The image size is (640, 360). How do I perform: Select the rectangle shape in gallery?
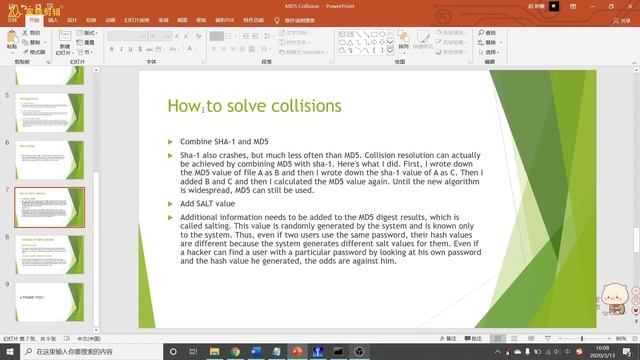[374, 34]
